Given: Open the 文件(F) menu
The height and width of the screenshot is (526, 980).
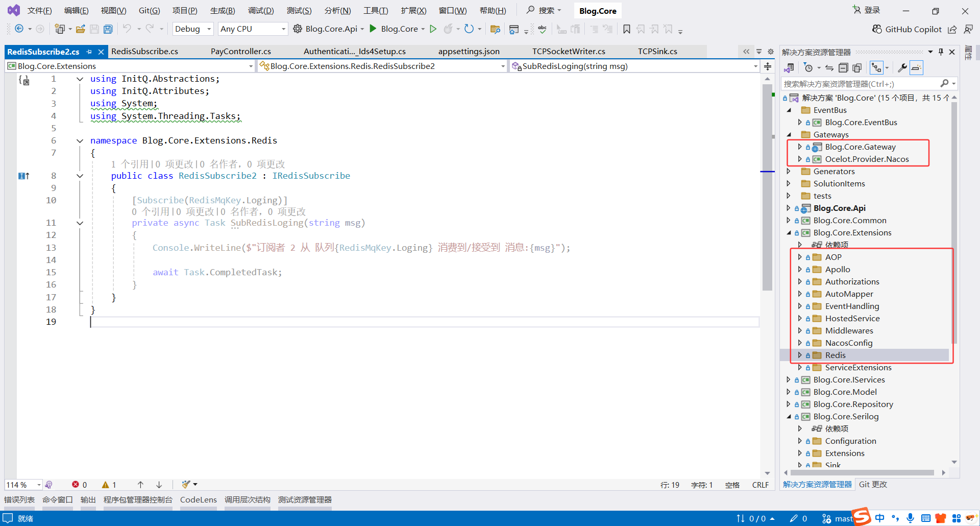Looking at the screenshot, I should pyautogui.click(x=39, y=11).
